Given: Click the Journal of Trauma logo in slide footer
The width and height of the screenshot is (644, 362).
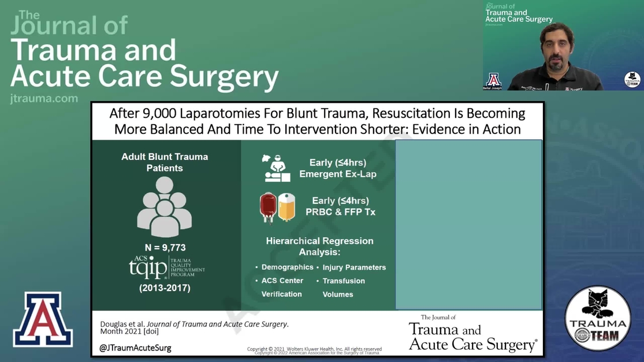Looking at the screenshot, I should click(472, 334).
